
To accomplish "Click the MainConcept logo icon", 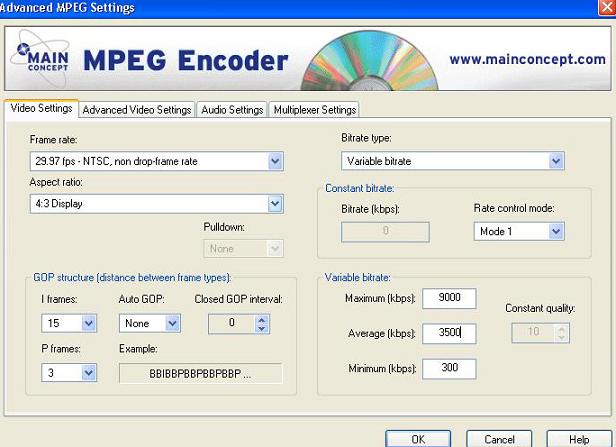I will pos(42,59).
